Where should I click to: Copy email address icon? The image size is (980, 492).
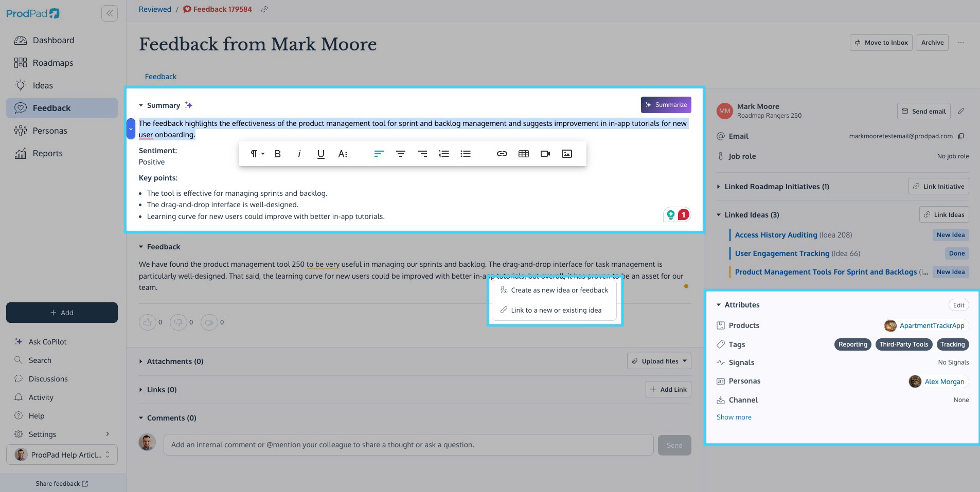[961, 136]
